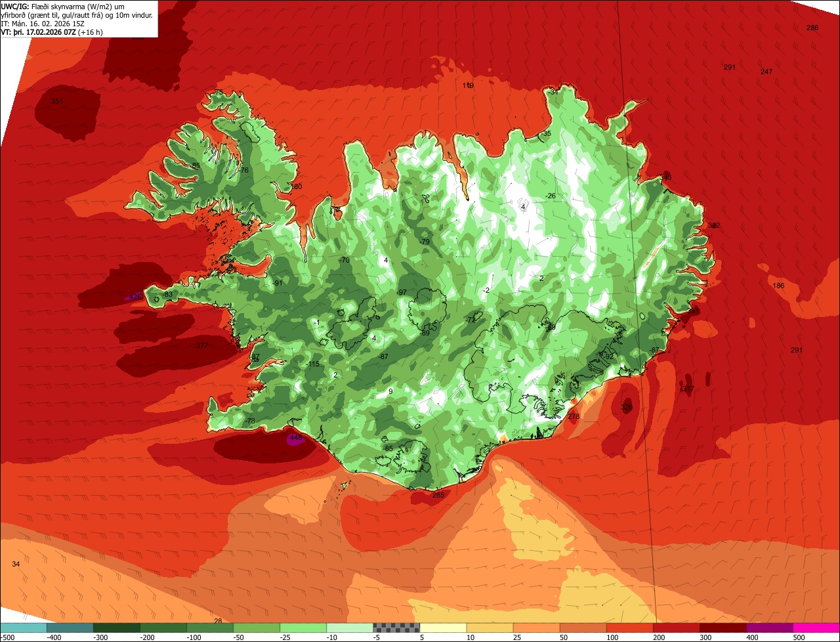This screenshot has height=642, width=840.
Task: Select the -83 value on the western peninsula
Action: click(x=167, y=294)
